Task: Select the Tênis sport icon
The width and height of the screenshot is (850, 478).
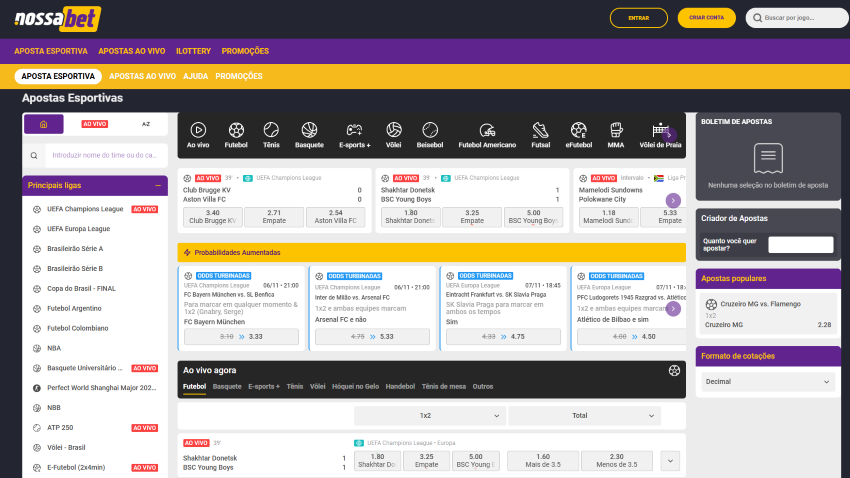Action: tap(271, 135)
